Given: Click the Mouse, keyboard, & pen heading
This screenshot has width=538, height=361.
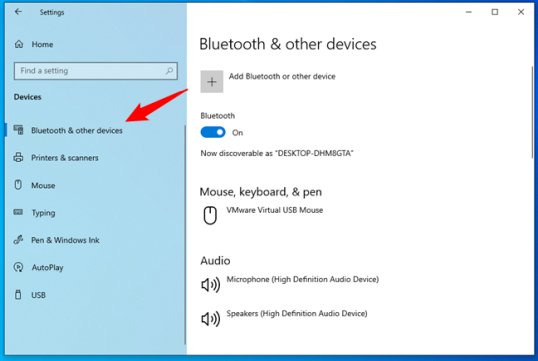Looking at the screenshot, I should 261,192.
